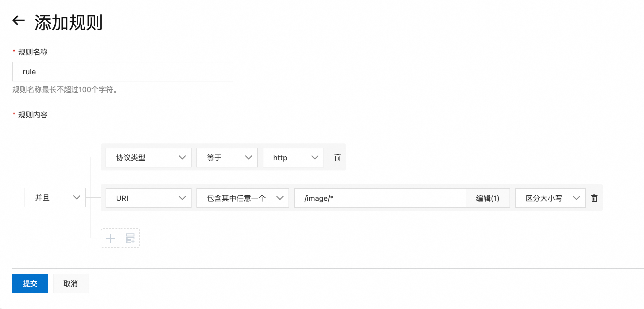Screen dimensions: 644x309
Task: Open the URI match field dropdown
Action: [149, 198]
